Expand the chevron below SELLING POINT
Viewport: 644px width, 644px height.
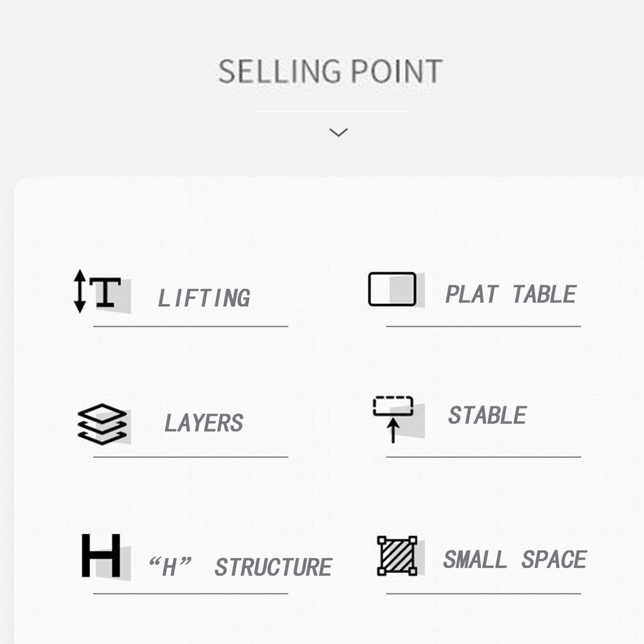338,132
